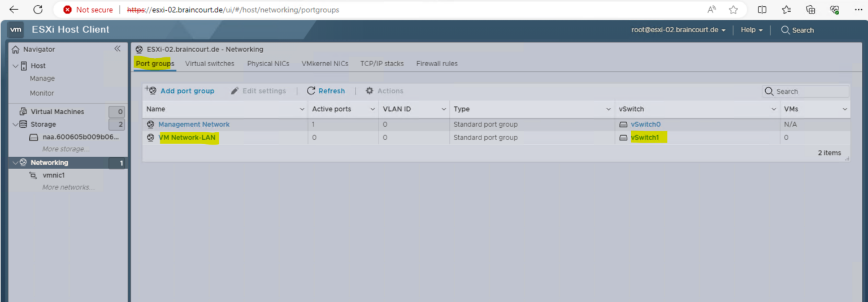The height and width of the screenshot is (302, 868).
Task: Select the naa.600605b009b06 datastore item
Action: pos(81,137)
